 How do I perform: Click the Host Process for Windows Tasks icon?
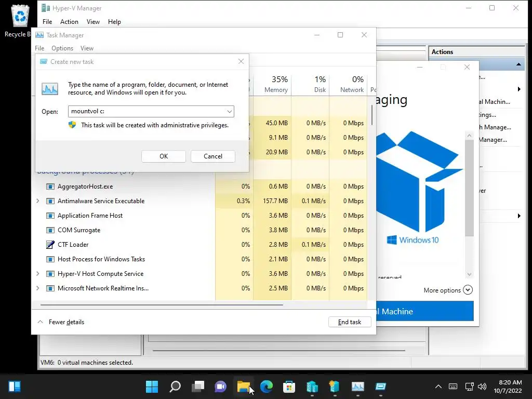tap(50, 259)
